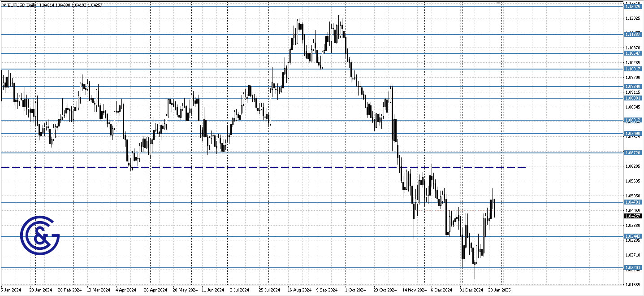Image resolution: width=644 pixels, height=296 pixels.
Task: Click the open value 1.04914 in quote header
Action: 47,5
